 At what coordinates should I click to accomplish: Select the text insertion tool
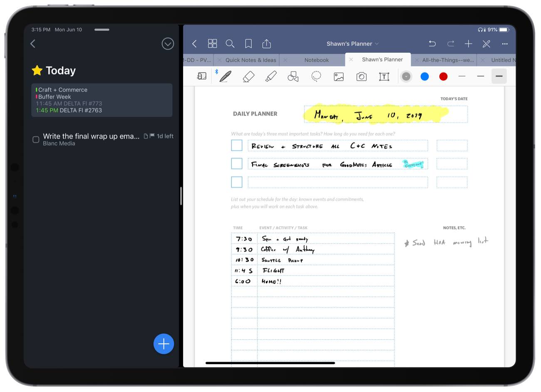point(384,76)
